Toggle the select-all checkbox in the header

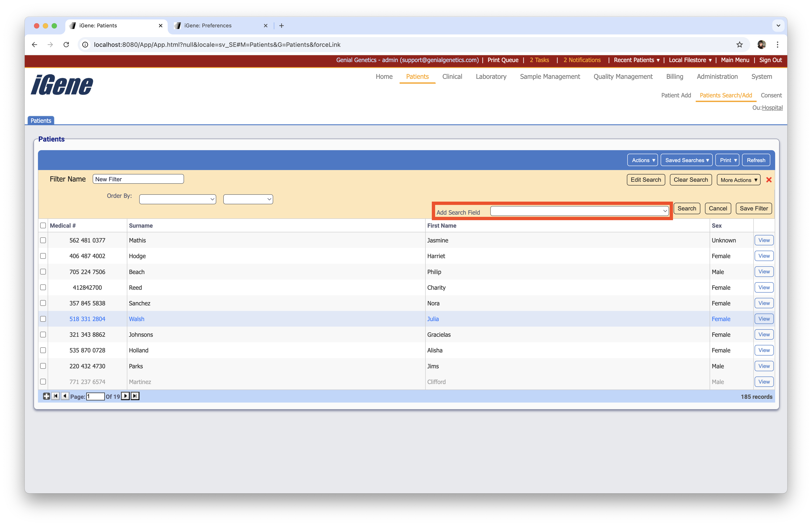pyautogui.click(x=43, y=225)
